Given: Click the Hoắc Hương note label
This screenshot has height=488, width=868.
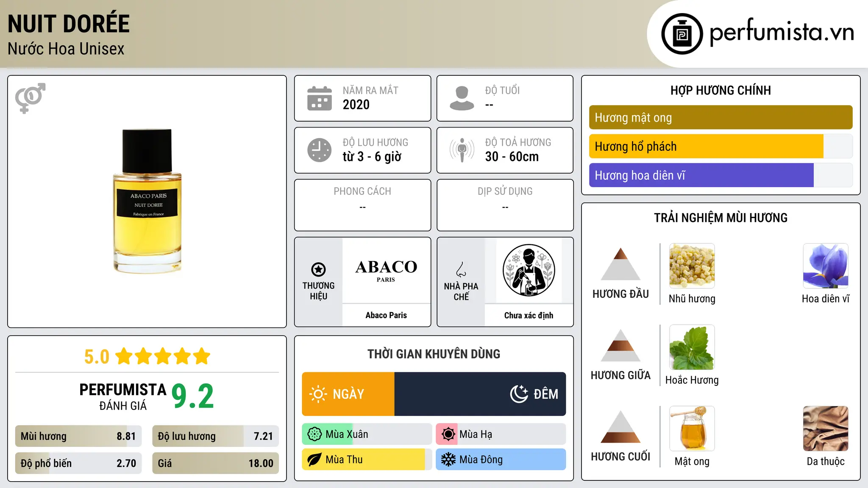Looking at the screenshot, I should click(x=692, y=380).
